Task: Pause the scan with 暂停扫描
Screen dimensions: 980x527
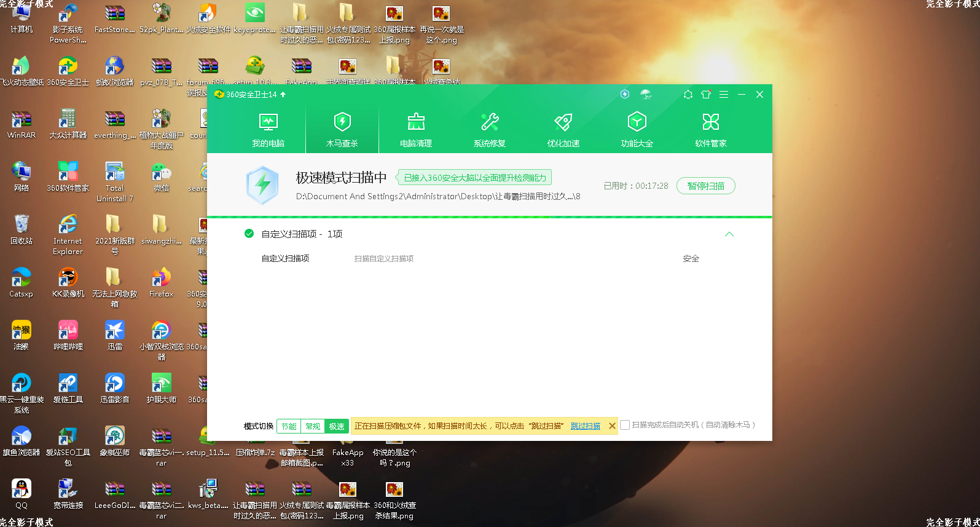Action: tap(706, 186)
